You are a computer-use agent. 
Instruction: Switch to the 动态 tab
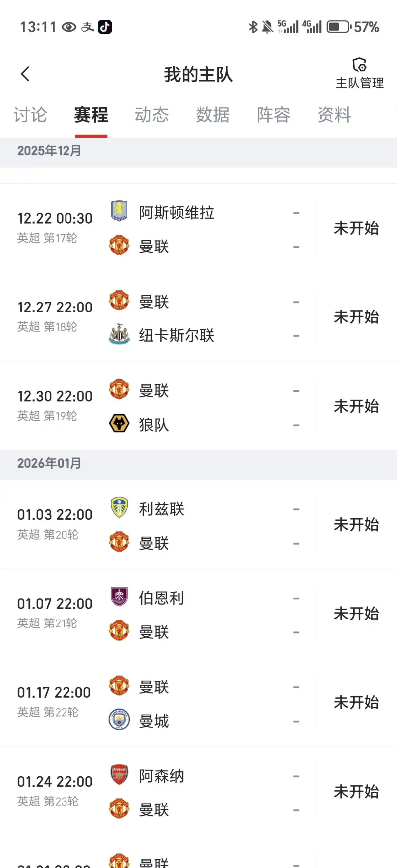click(152, 115)
